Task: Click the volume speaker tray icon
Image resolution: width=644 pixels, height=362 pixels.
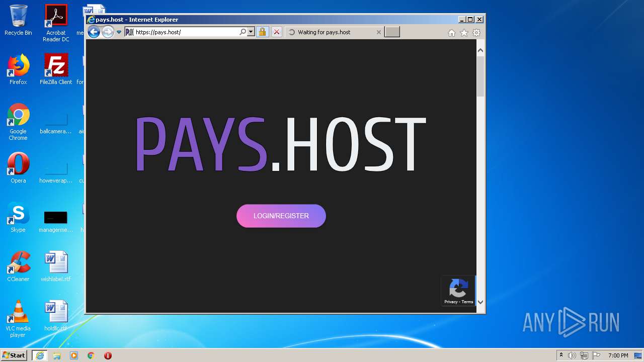Action: coord(572,355)
